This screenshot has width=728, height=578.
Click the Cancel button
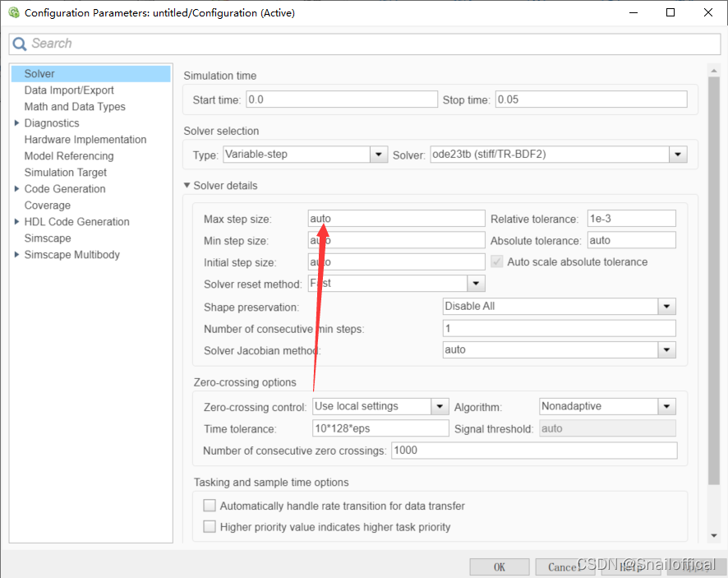pos(564,566)
